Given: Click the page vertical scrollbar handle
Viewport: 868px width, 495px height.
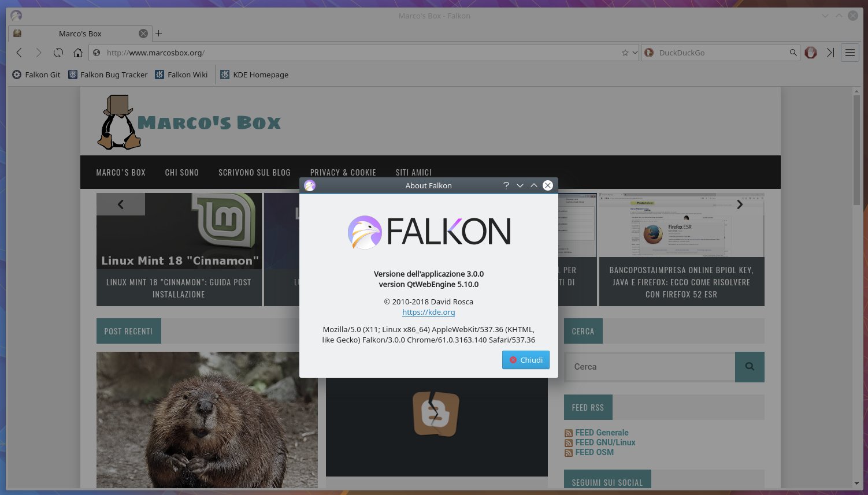Looking at the screenshot, I should point(857,150).
